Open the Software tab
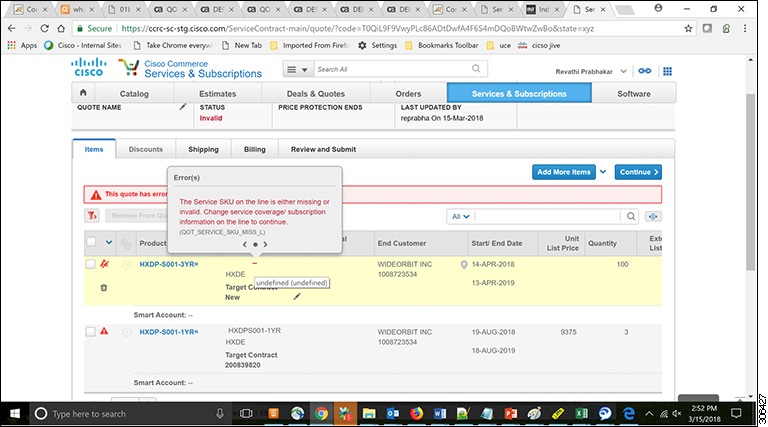The width and height of the screenshot is (768, 427). click(x=634, y=94)
